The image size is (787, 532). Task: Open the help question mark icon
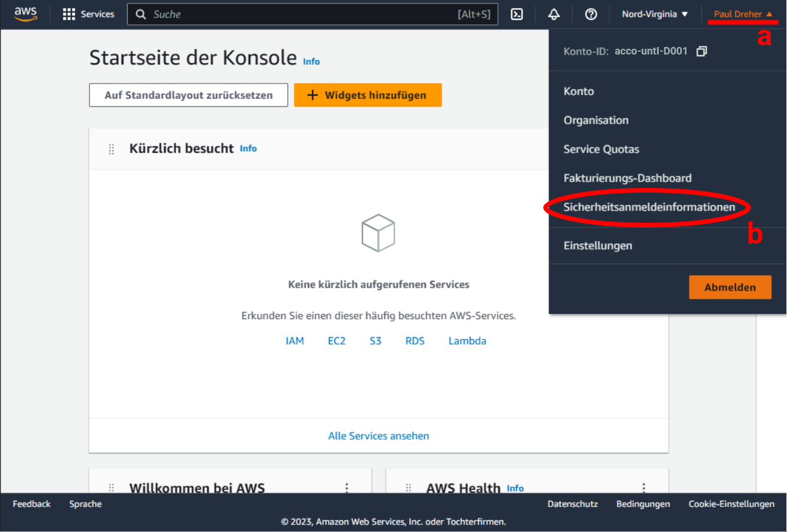click(x=591, y=15)
